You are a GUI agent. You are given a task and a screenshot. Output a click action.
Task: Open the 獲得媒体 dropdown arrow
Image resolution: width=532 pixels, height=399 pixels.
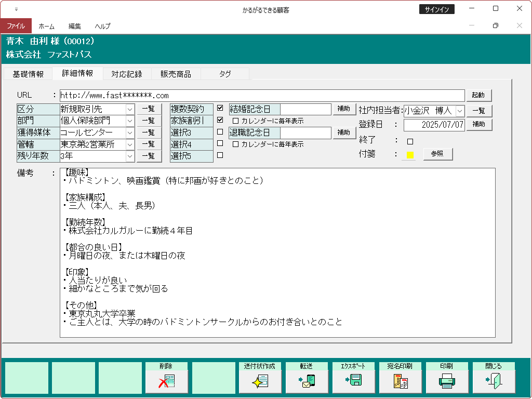[x=129, y=132]
